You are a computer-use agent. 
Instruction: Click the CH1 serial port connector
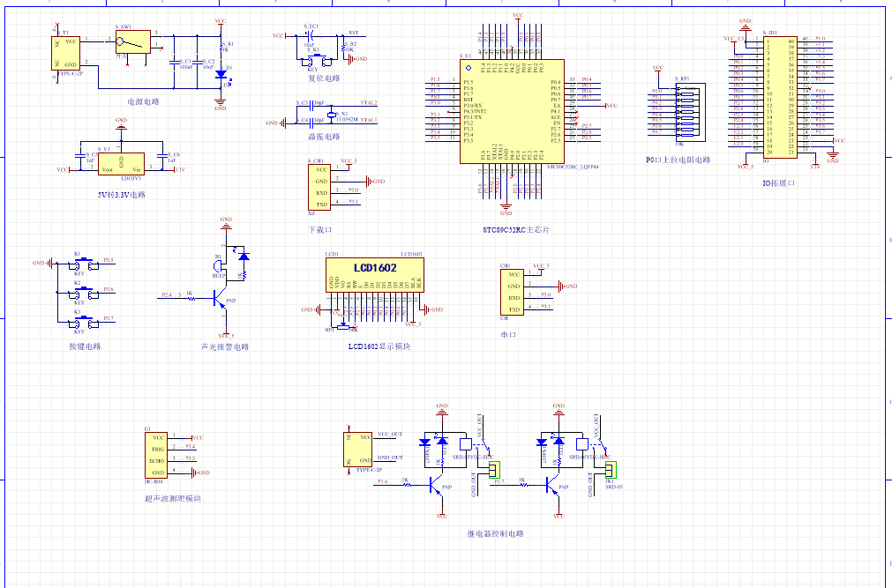pos(513,292)
